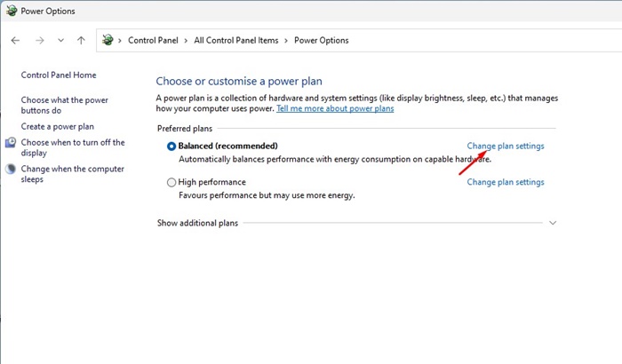This screenshot has height=364, width=622.
Task: Select the Balanced (recommended) plan
Action: pos(171,146)
